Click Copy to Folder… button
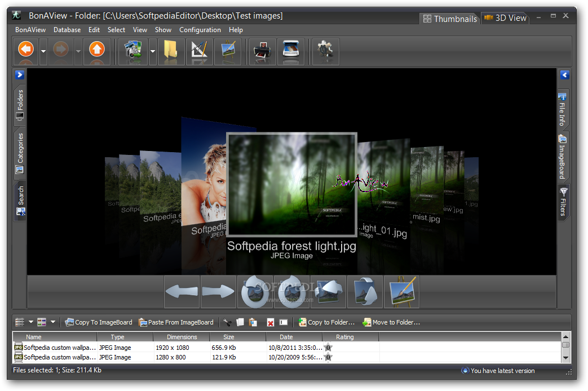Image resolution: width=588 pixels, height=391 pixels. 326,322
